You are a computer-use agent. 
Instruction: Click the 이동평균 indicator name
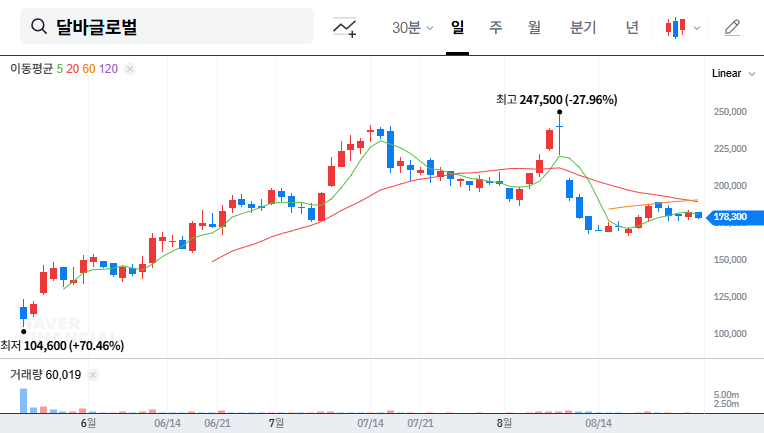click(x=31, y=69)
